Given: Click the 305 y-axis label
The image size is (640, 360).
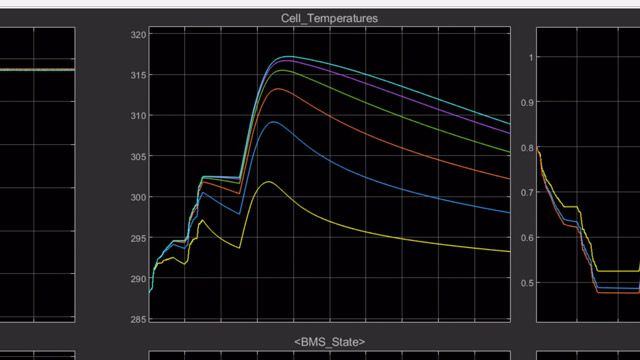Looking at the screenshot, I should [x=138, y=157].
